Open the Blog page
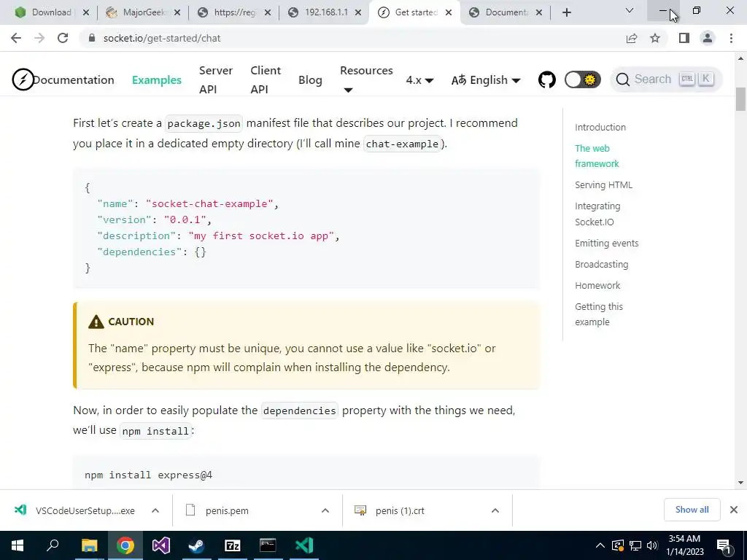This screenshot has height=560, width=747. (x=310, y=80)
